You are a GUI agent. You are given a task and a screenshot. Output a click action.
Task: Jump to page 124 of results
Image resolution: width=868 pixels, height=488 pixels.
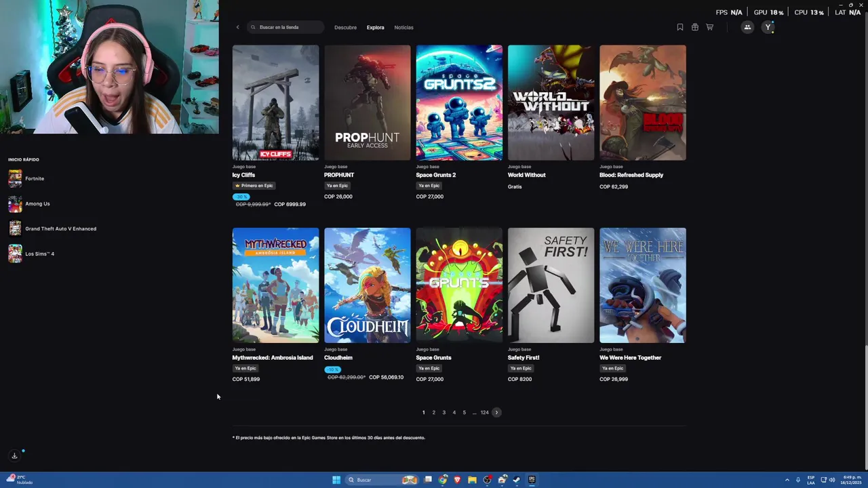click(484, 412)
